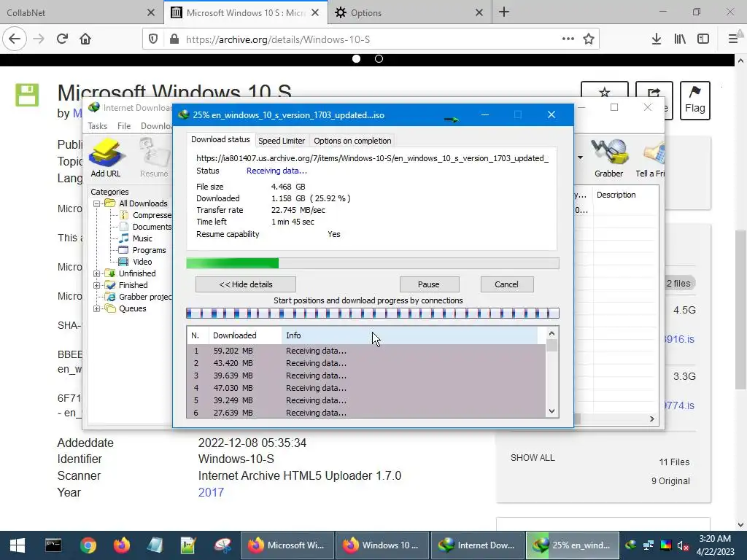Select connection 1 row 59.202 MB
The width and height of the screenshot is (747, 560).
[366, 351]
